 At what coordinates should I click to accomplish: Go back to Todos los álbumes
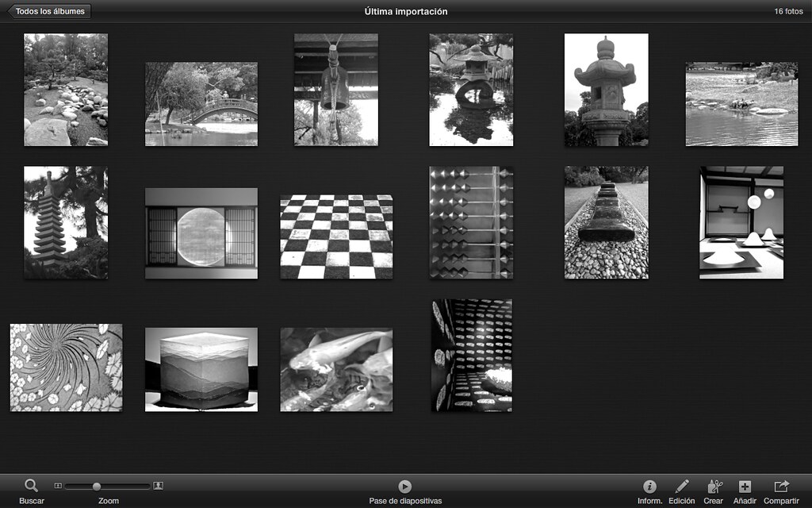pos(49,11)
